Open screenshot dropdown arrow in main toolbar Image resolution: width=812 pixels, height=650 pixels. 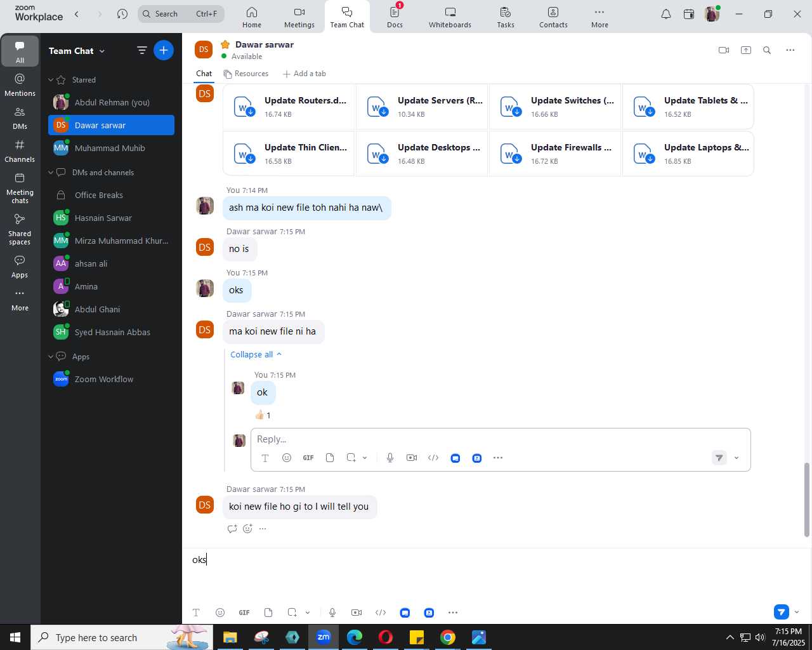tap(308, 613)
